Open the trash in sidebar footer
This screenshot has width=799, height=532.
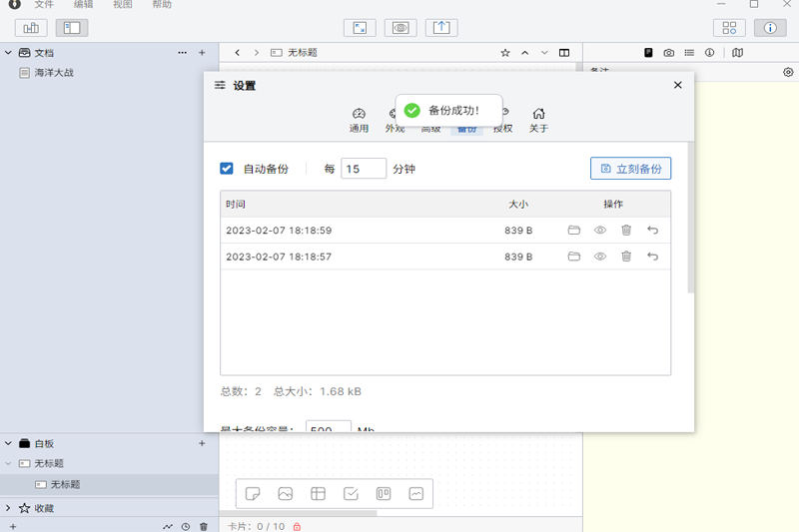tap(204, 526)
